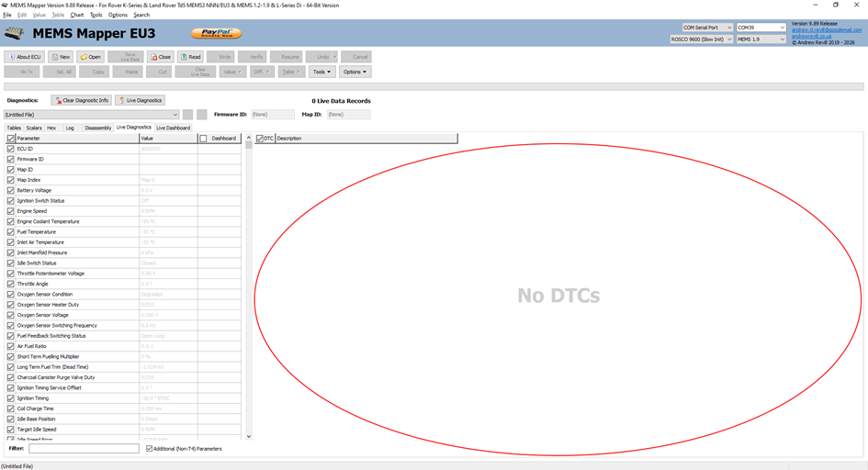The width and height of the screenshot is (868, 470).
Task: Click the parameter list vertical scrollbar
Action: click(x=249, y=275)
